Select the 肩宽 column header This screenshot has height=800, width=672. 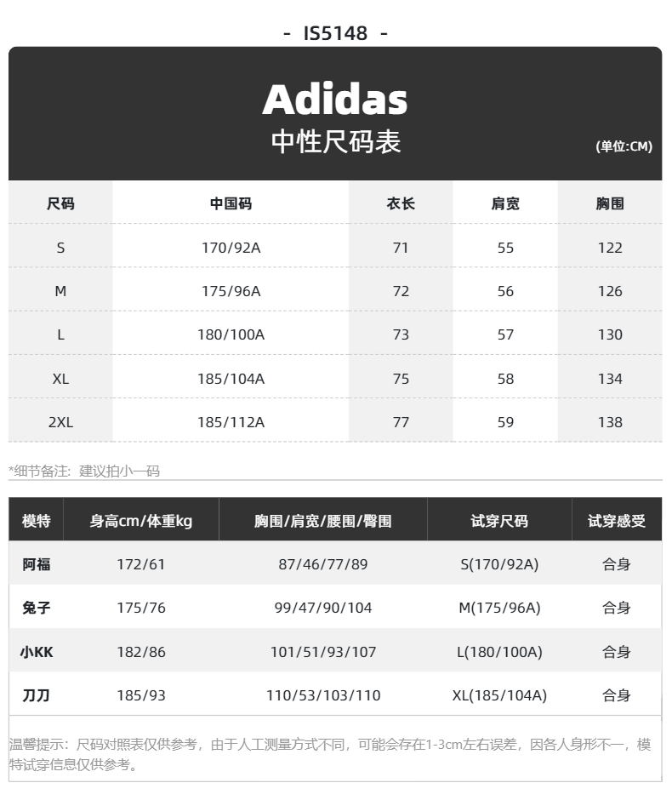(505, 203)
